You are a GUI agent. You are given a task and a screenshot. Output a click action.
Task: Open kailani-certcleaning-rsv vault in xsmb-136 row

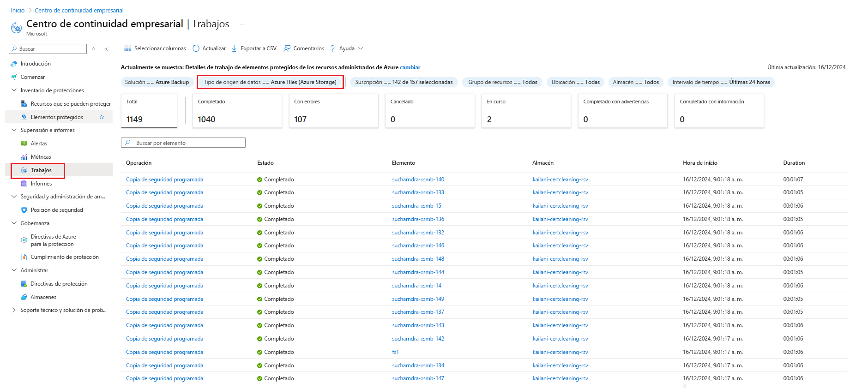click(560, 219)
